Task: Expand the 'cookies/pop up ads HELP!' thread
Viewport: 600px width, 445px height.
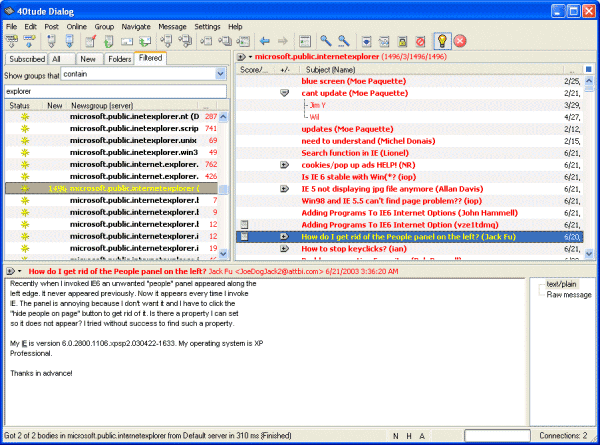Action: click(285, 164)
